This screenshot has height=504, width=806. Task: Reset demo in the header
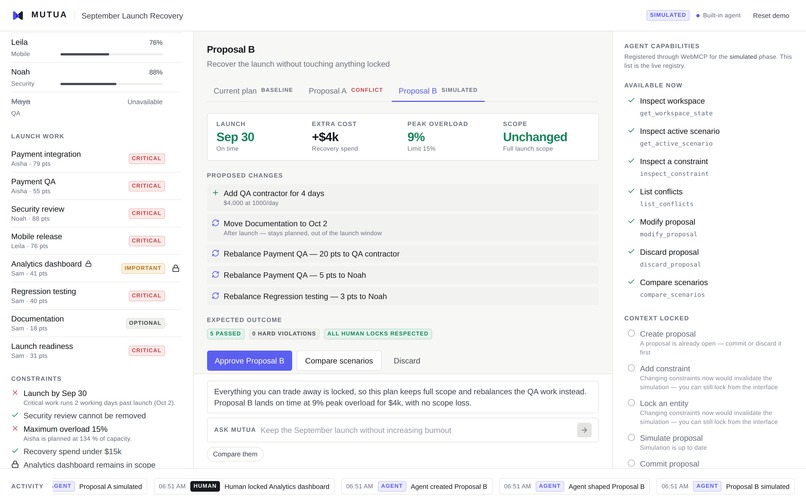click(771, 15)
